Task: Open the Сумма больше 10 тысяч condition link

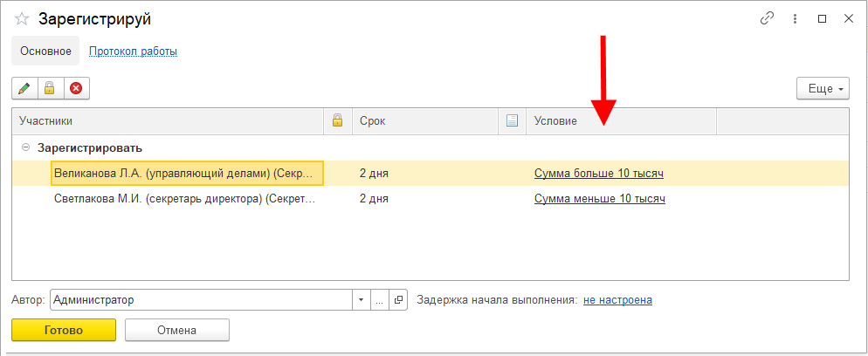Action: pos(598,174)
